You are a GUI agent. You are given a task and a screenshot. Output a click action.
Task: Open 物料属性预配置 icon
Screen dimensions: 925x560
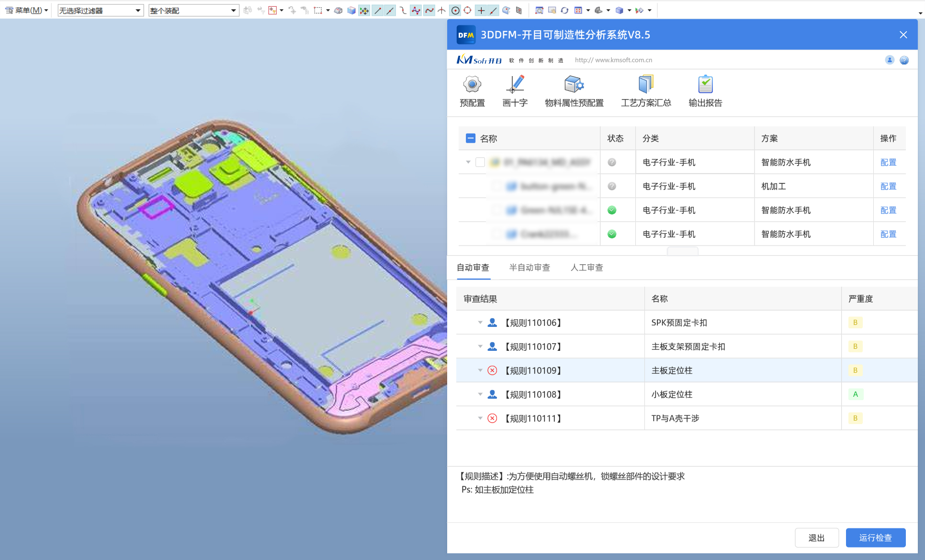tap(574, 85)
